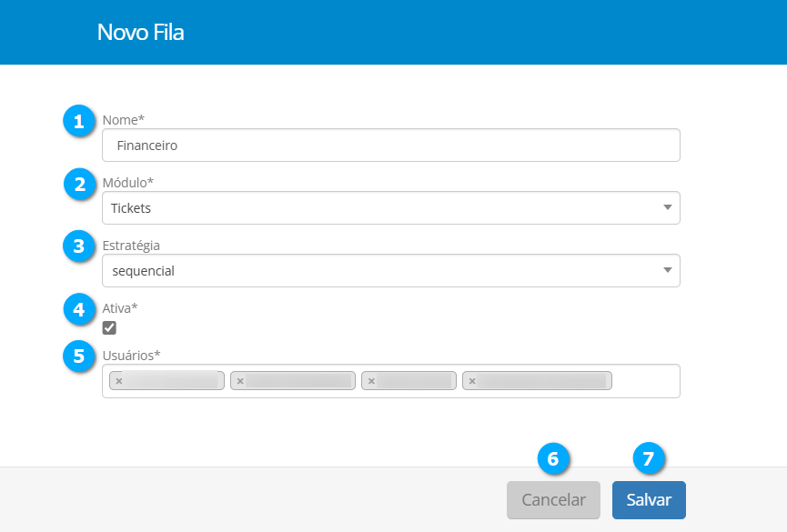
Task: Open the Módulo dropdown showing Tickets
Action: point(390,208)
